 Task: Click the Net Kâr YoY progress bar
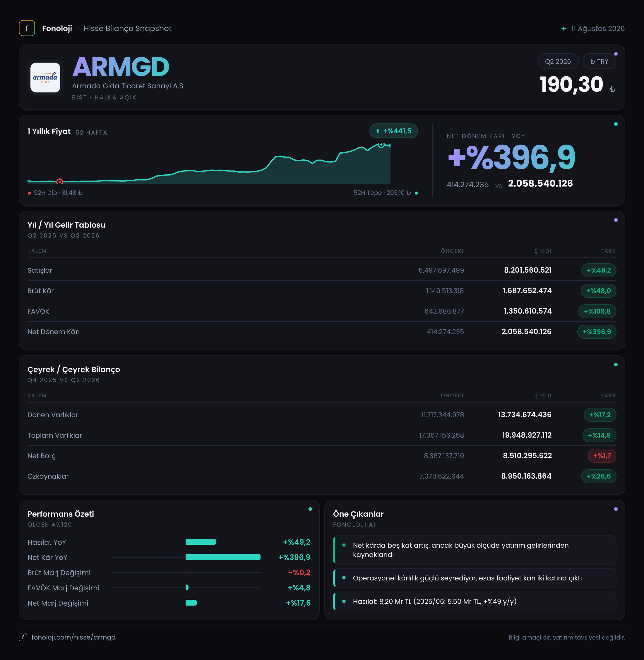coord(223,557)
